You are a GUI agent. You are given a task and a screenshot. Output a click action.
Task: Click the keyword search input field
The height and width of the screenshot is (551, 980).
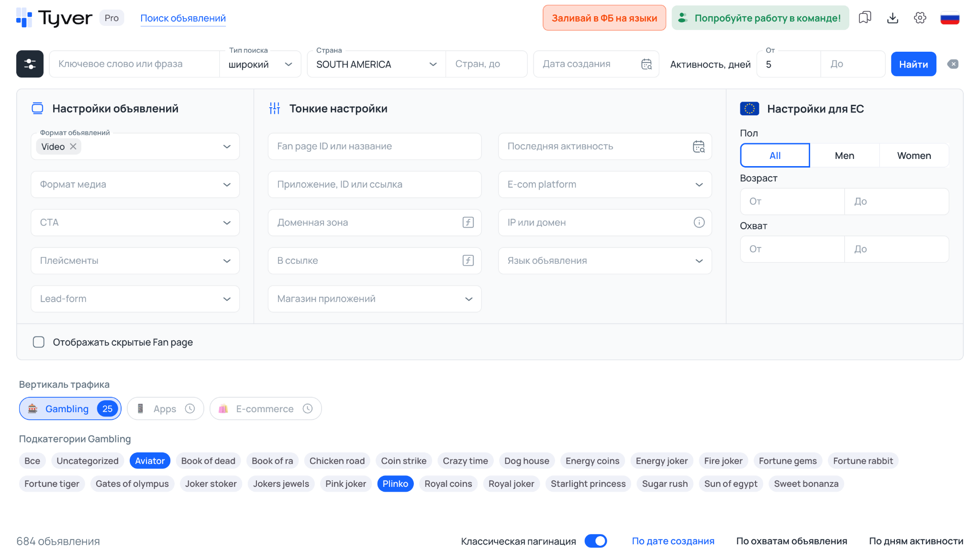[134, 64]
